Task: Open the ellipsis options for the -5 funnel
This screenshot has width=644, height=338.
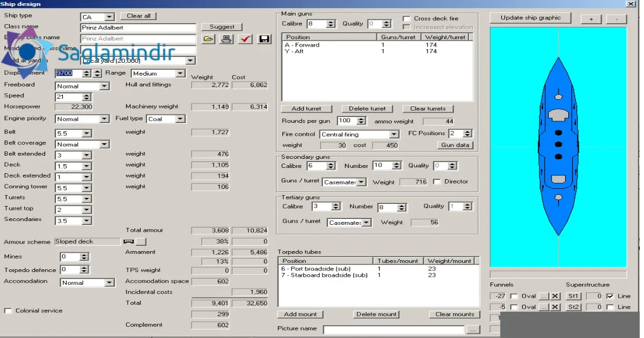Action: click(x=544, y=307)
